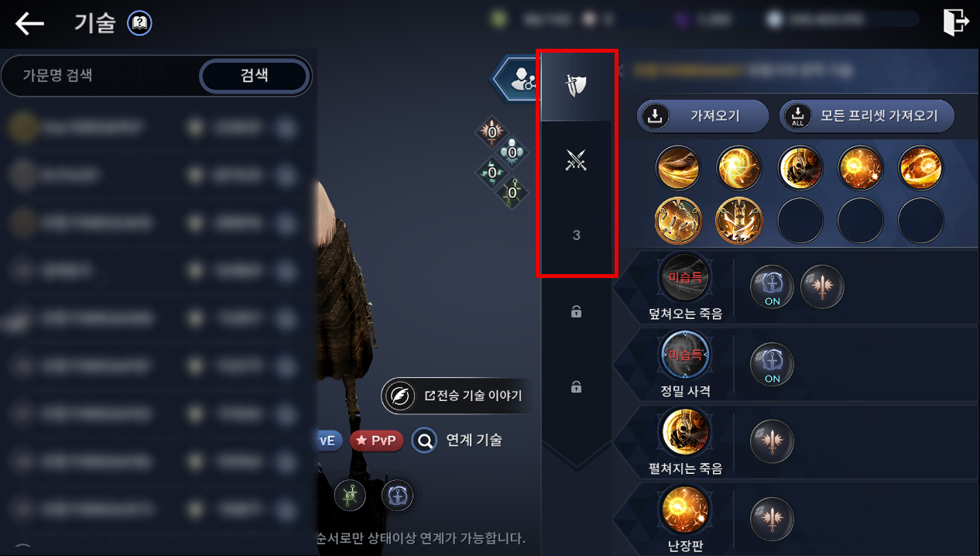The image size is (980, 556).
Task: Click the 가져오기 import button
Action: point(702,116)
